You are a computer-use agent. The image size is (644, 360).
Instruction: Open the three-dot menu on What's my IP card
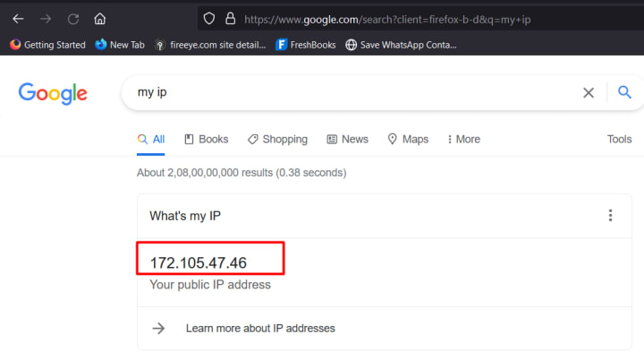point(610,215)
